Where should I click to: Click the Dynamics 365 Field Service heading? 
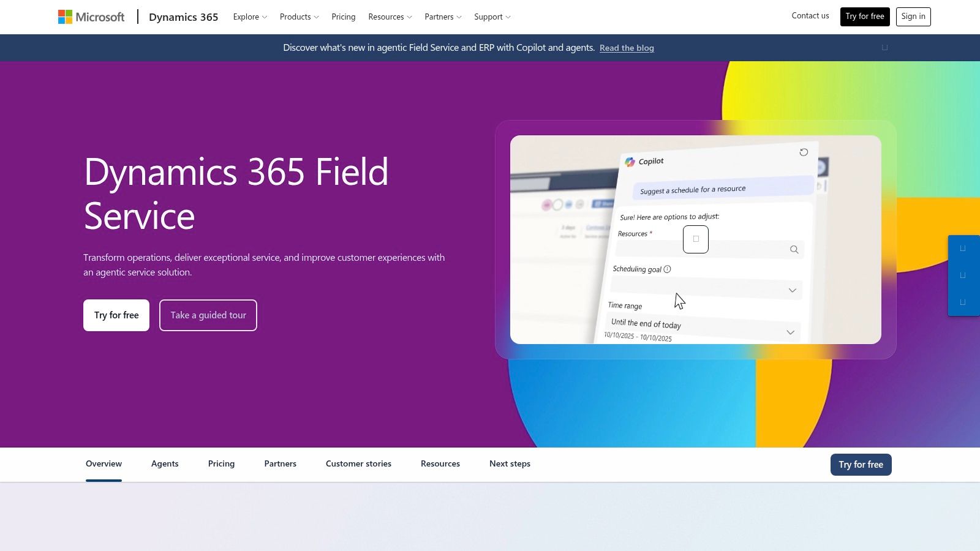[x=236, y=193]
